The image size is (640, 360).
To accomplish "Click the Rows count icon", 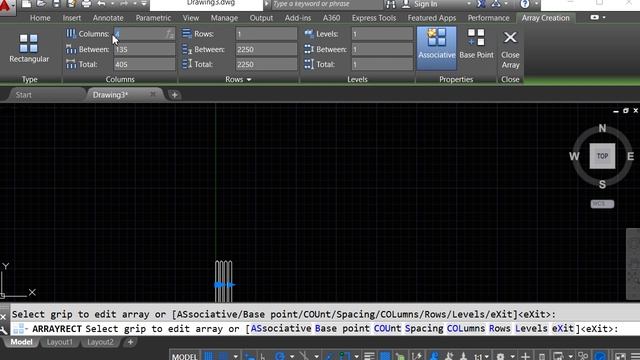I will coord(187,33).
